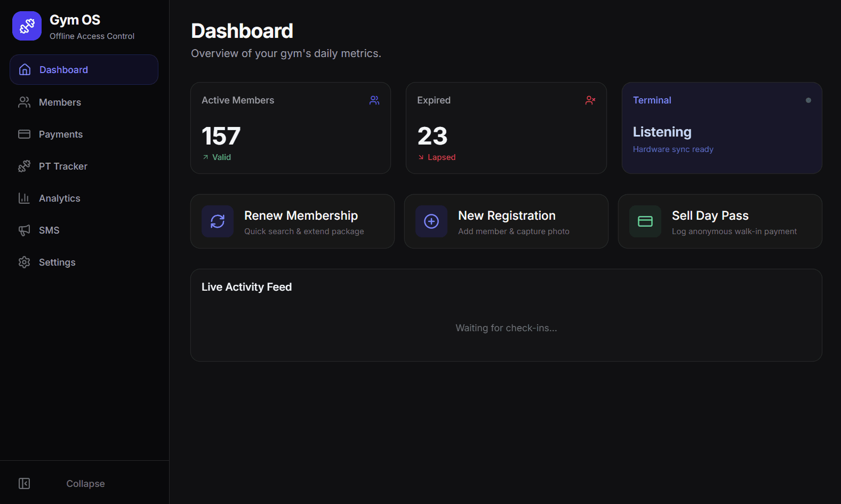Select the Expired count 23
Image resolution: width=841 pixels, height=504 pixels.
pyautogui.click(x=432, y=136)
